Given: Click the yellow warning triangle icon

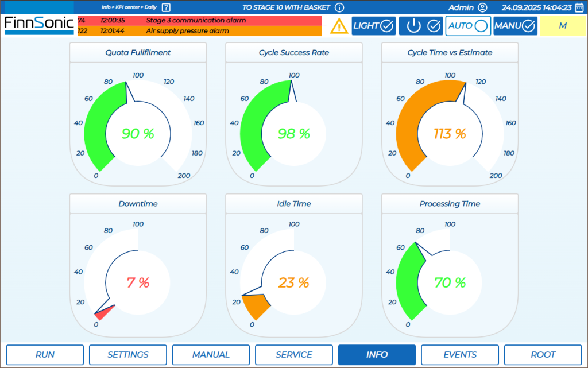Looking at the screenshot, I should pyautogui.click(x=339, y=26).
